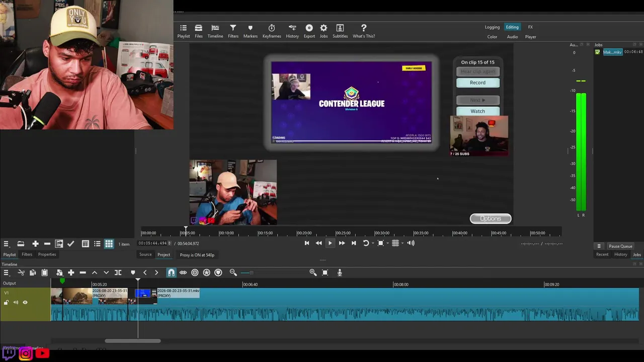This screenshot has height=362, width=644.
Task: Mute the V1 track audio
Action: pos(16,303)
